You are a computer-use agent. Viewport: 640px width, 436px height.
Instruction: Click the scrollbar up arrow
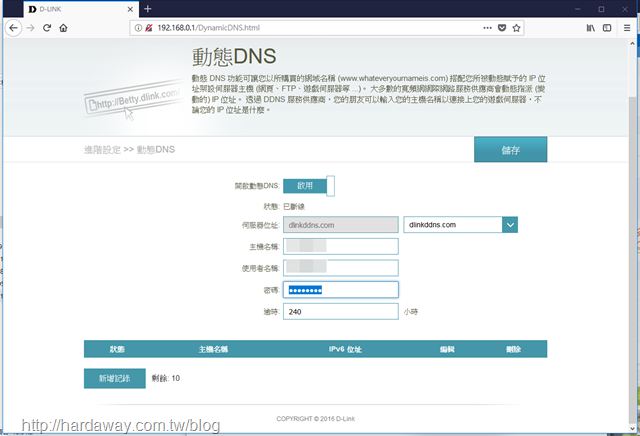click(x=632, y=43)
